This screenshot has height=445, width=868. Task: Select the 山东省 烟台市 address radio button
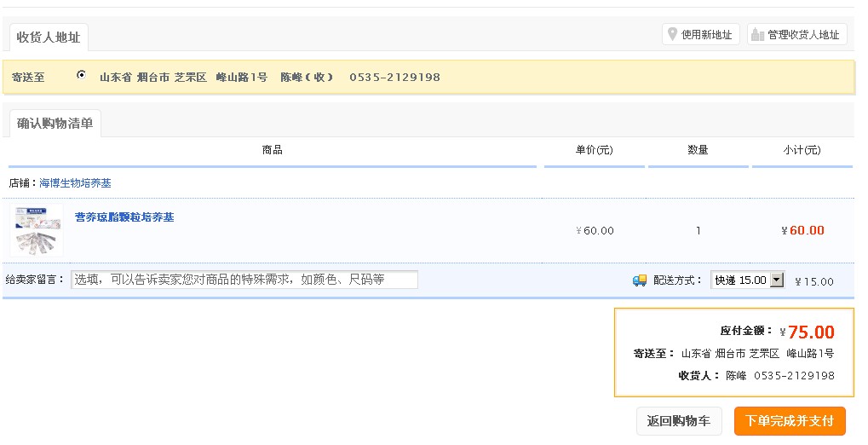(x=82, y=75)
